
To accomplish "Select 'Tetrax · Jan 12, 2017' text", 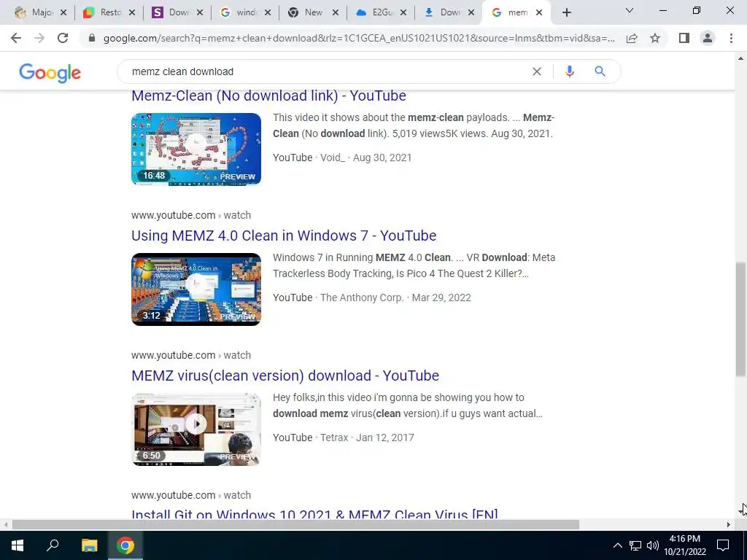I will 367,437.
